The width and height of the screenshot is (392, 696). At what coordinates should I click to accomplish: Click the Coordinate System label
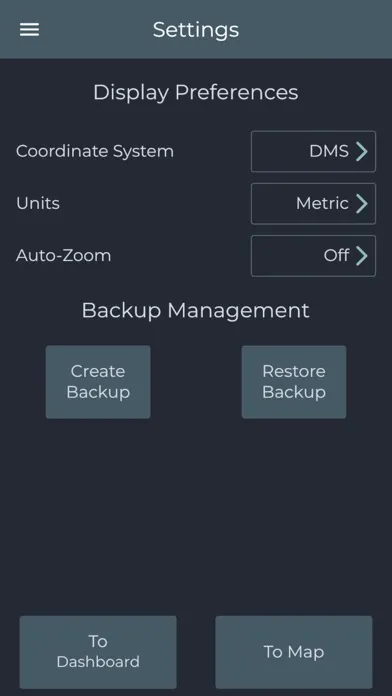95,151
